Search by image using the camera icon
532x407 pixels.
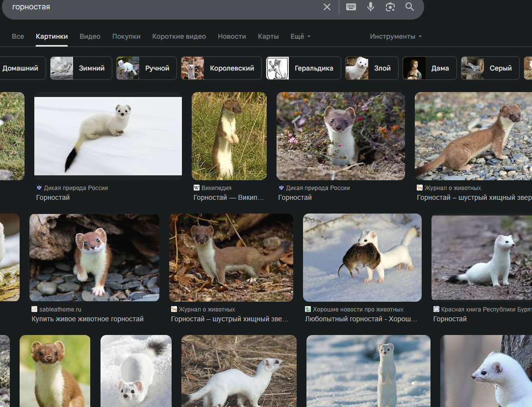390,7
